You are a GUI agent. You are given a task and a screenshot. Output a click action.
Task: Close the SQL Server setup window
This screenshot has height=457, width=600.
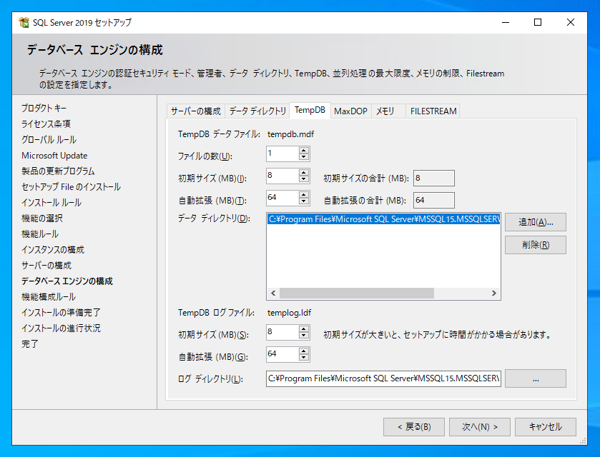coord(571,23)
